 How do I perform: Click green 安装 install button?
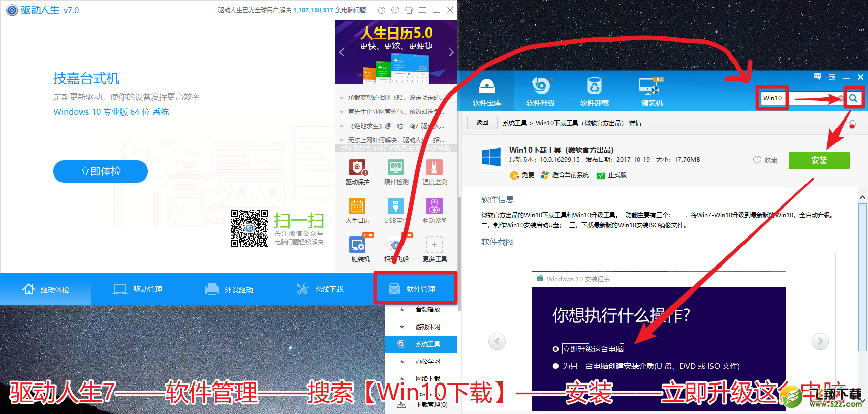(819, 160)
